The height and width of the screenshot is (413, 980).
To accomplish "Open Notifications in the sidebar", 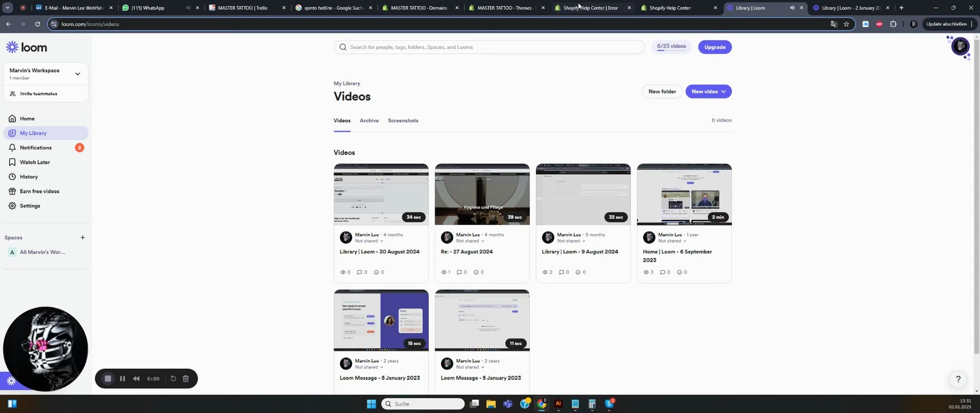I will click(x=46, y=147).
